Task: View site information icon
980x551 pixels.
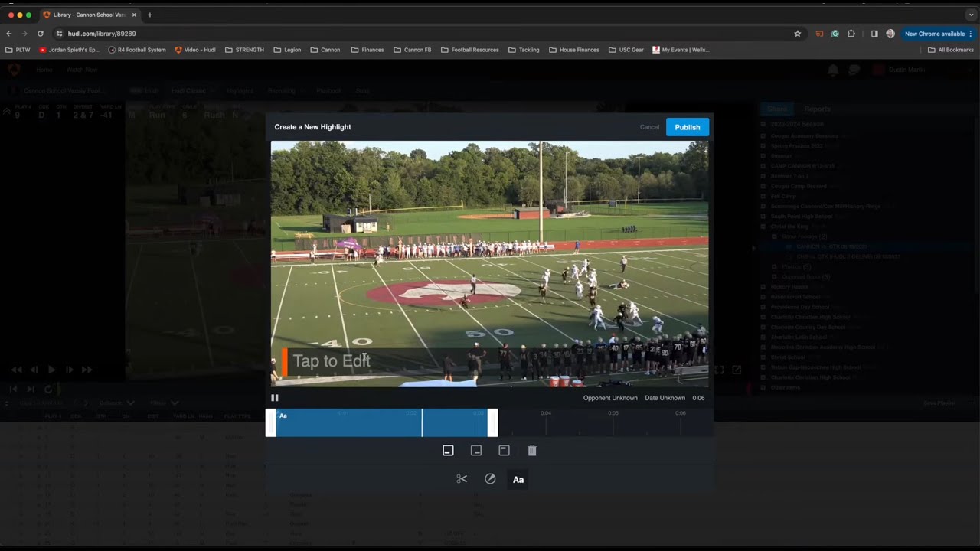Action: [x=59, y=34]
